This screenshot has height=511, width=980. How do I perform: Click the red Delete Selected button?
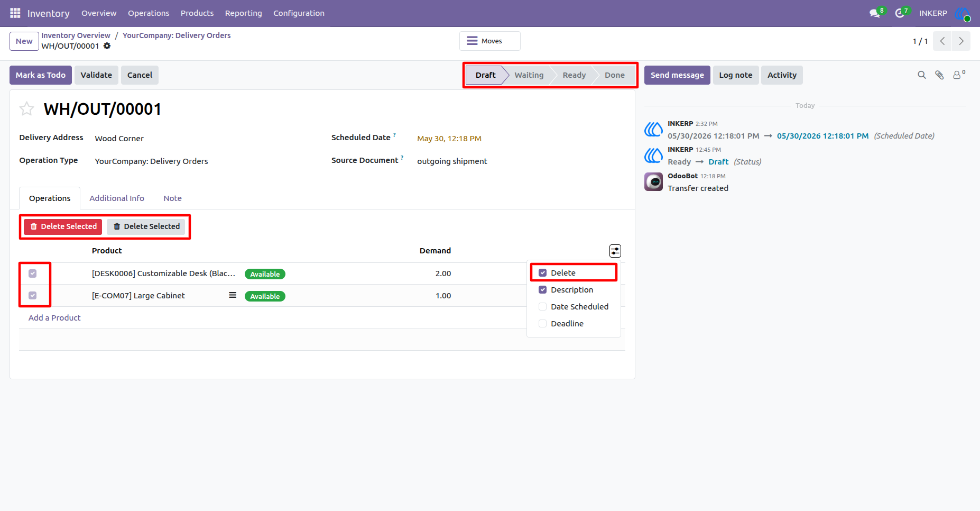pyautogui.click(x=63, y=226)
